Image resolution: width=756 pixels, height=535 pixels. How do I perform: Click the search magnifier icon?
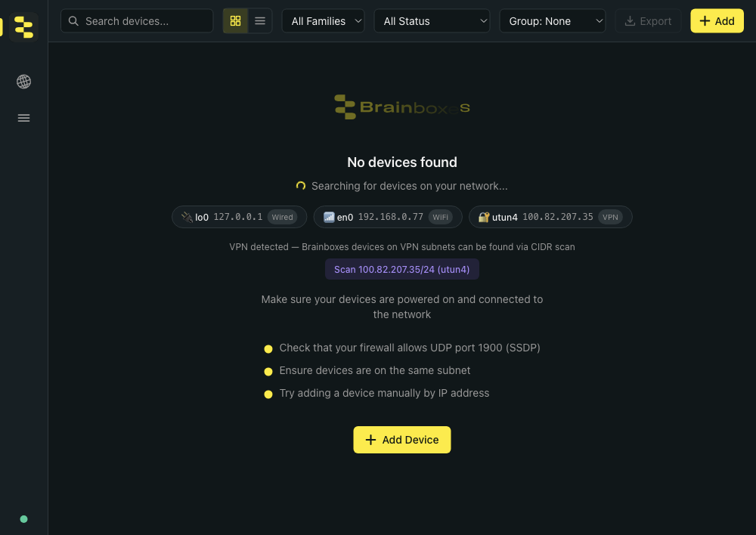[x=73, y=21]
